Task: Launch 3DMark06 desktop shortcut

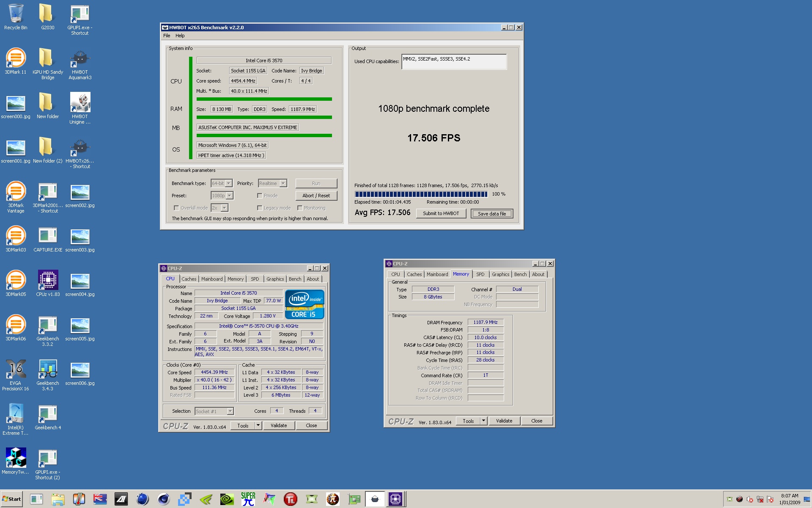Action: pos(16,328)
